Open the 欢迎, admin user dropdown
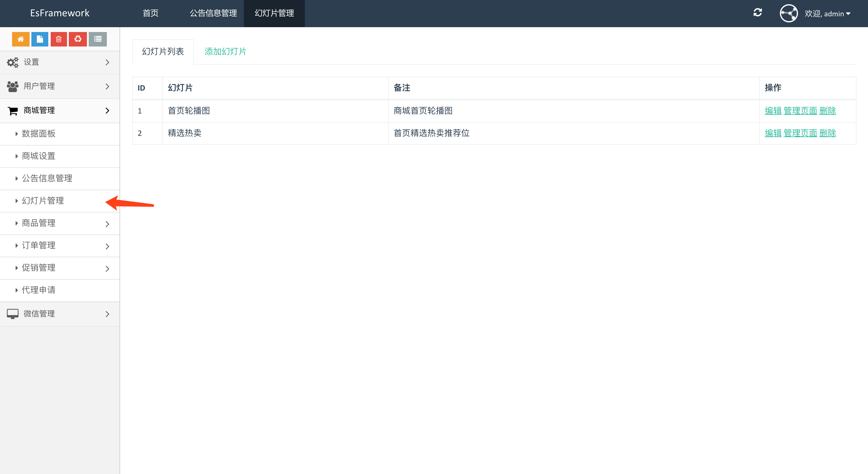The width and height of the screenshot is (868, 474). 827,14
